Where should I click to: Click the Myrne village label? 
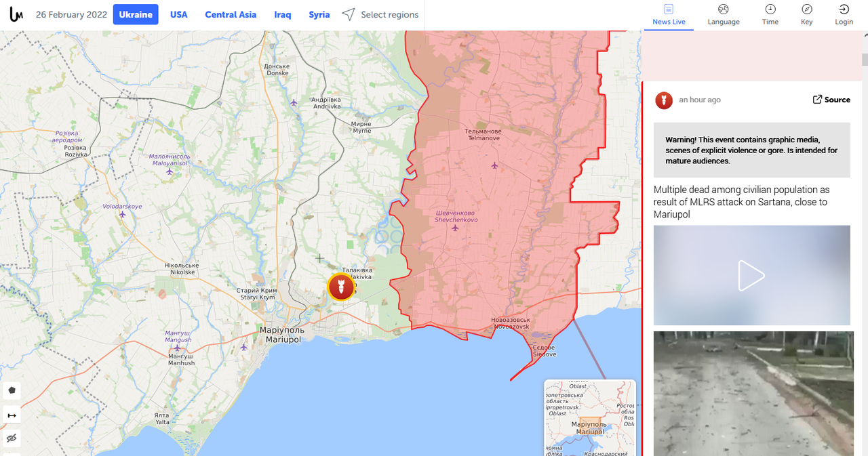[x=361, y=127]
